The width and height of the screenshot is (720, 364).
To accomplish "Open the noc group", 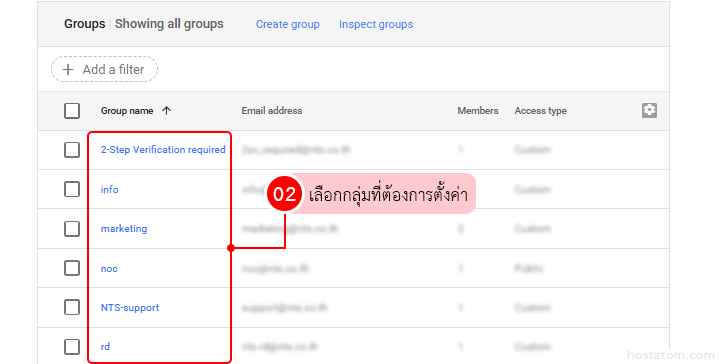I will 109,269.
